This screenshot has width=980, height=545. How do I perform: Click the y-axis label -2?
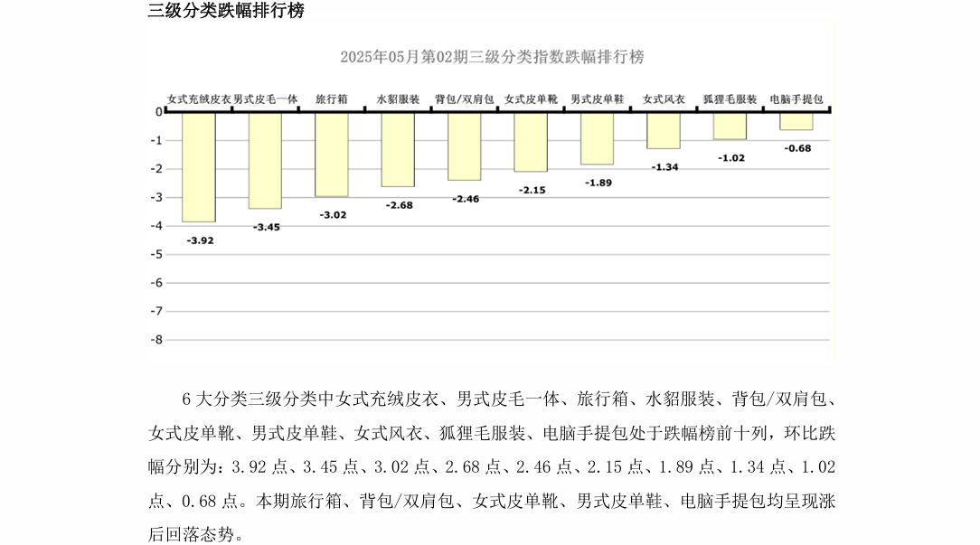pyautogui.click(x=156, y=169)
